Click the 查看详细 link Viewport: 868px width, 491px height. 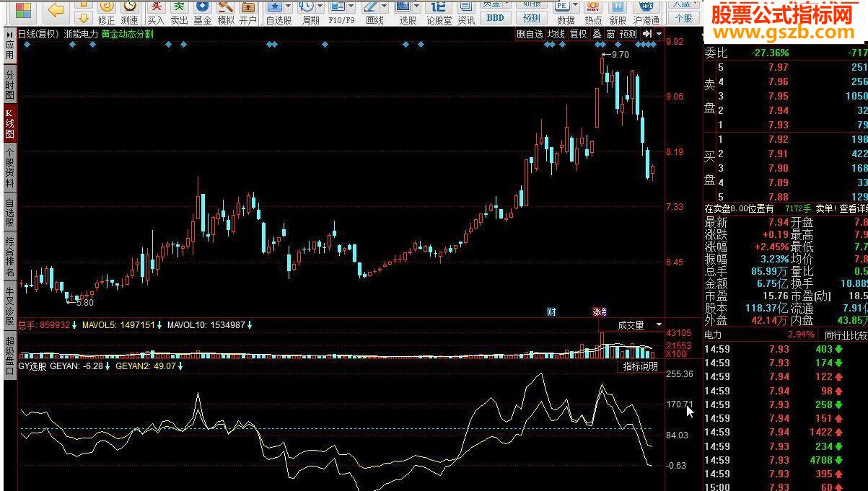pos(853,208)
